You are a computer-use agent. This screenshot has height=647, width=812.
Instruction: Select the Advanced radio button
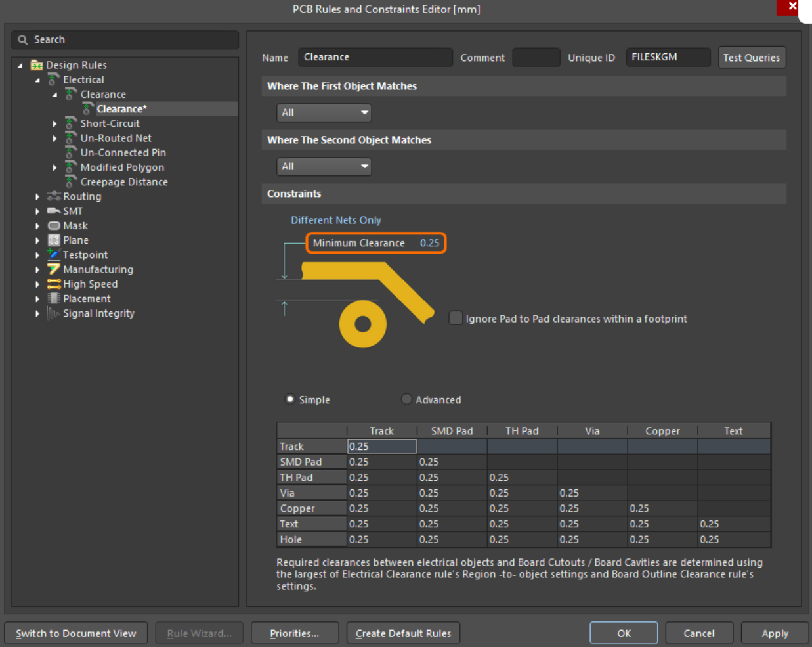406,399
